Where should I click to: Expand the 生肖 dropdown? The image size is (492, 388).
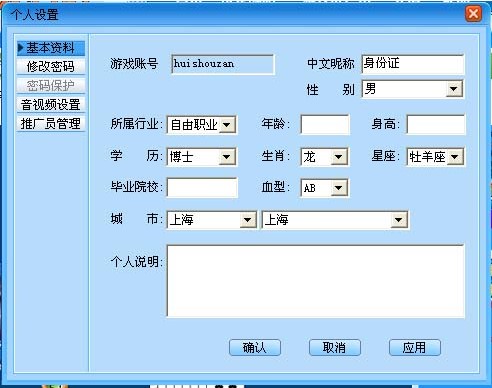325,157
